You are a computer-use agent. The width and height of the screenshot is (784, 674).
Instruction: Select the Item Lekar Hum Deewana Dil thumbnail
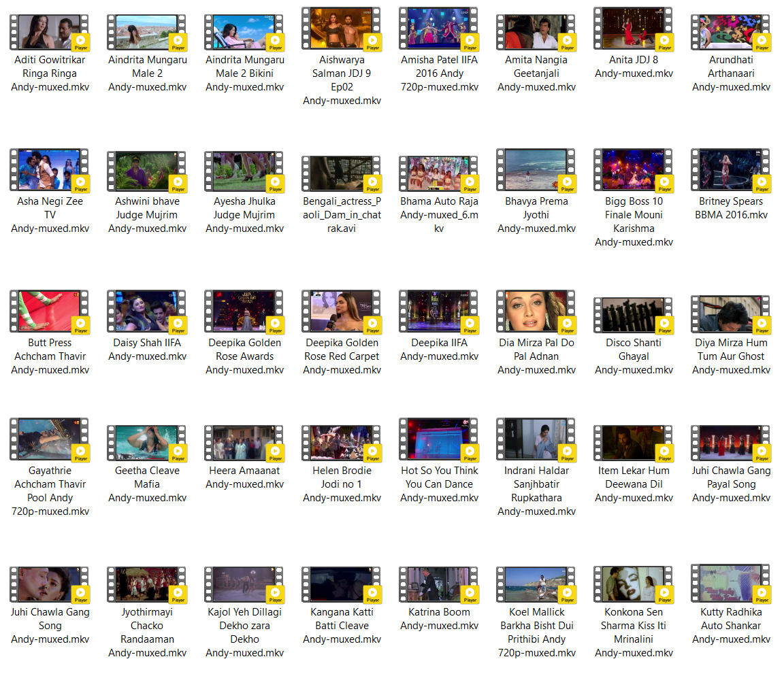point(634,443)
